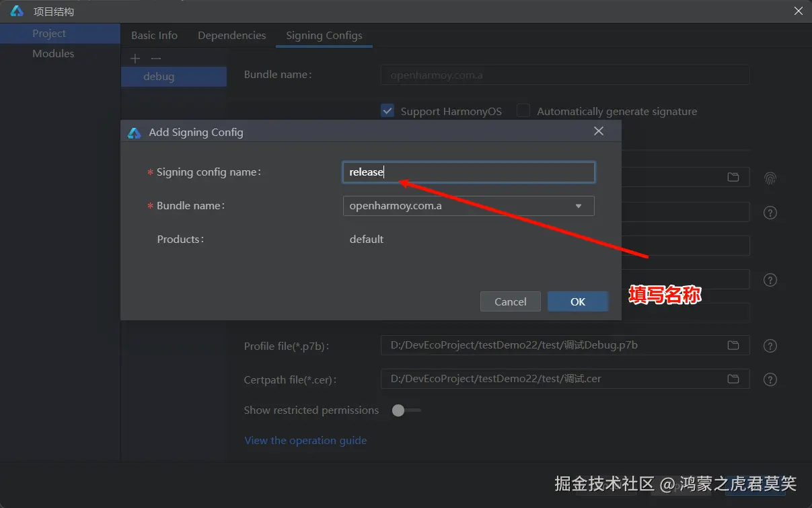Browse folder icon for Profile file field
This screenshot has height=508, width=812.
tap(733, 345)
